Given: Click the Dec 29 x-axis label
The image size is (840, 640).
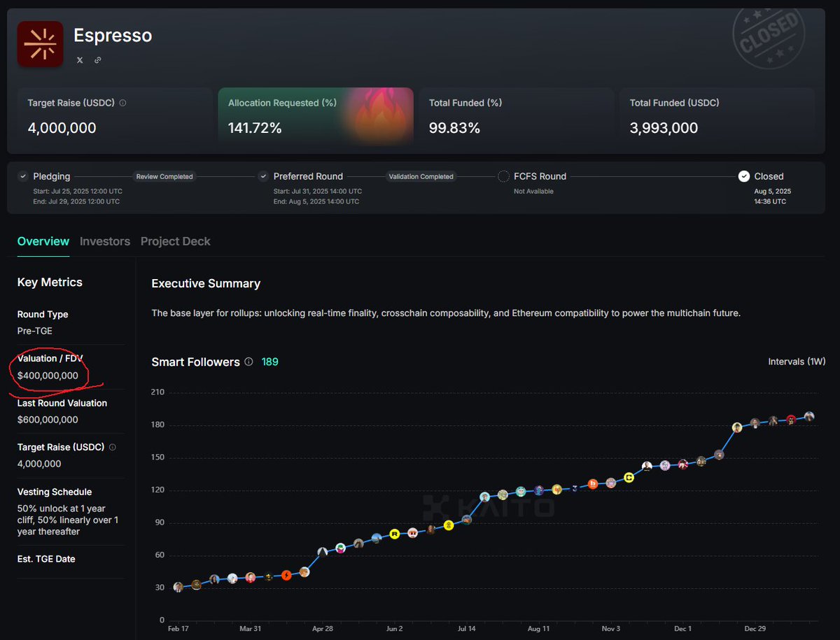Looking at the screenshot, I should 755,629.
